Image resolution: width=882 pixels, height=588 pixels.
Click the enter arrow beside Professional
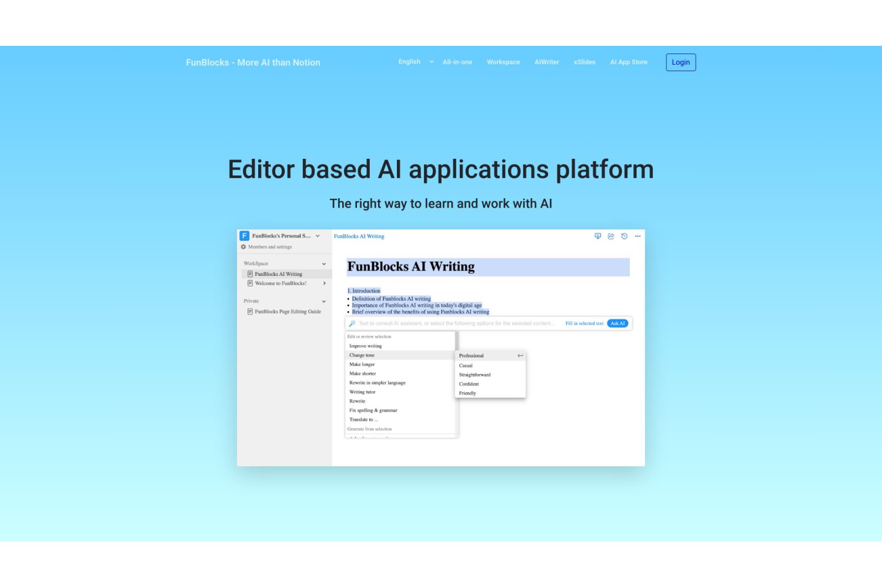click(520, 356)
